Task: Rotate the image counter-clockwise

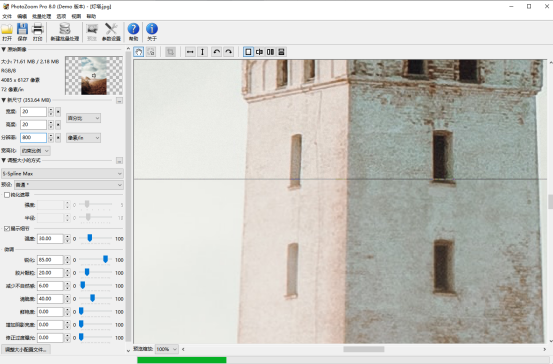Action: click(217, 52)
